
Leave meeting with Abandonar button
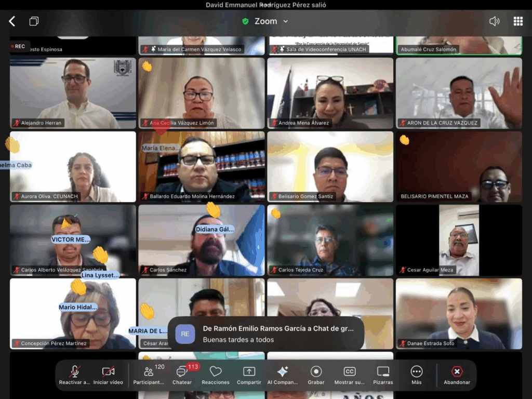457,372
